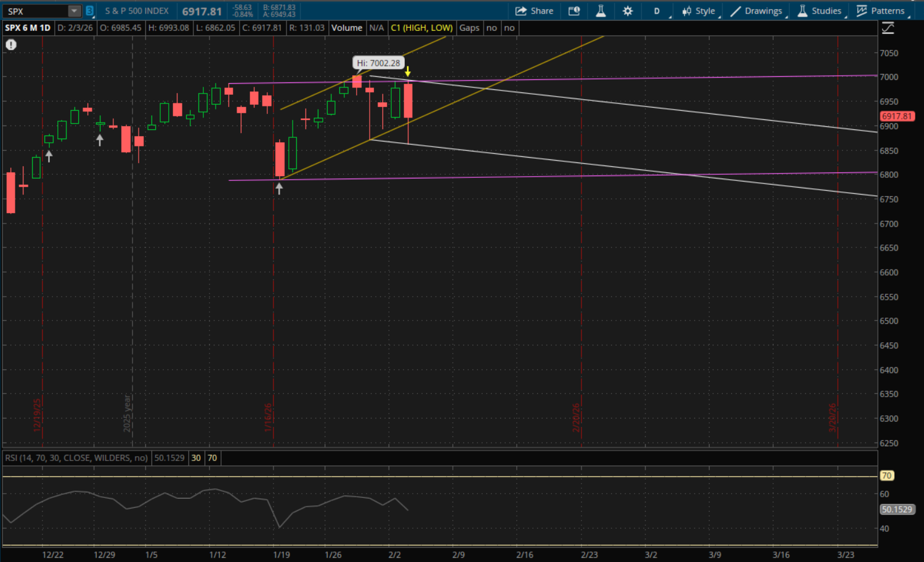Click the calendar alert icon beside Share

click(574, 11)
